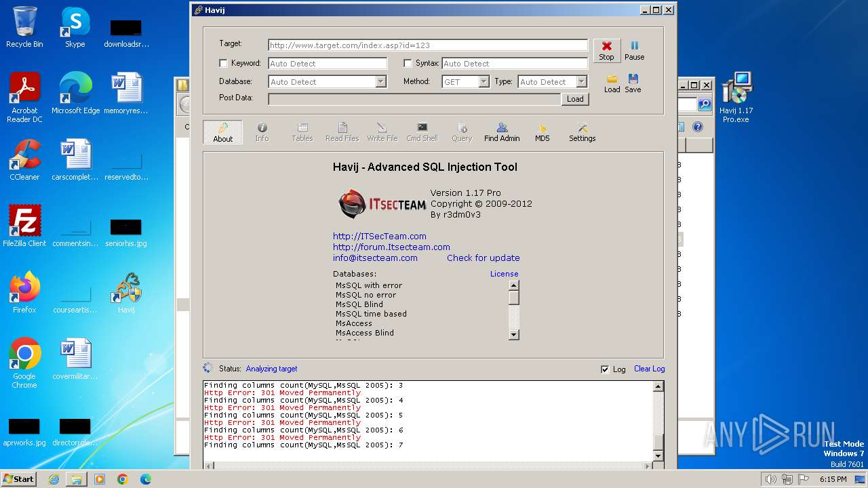This screenshot has width=868, height=488.
Task: Open Firefox desktop shortcut
Action: point(24,293)
